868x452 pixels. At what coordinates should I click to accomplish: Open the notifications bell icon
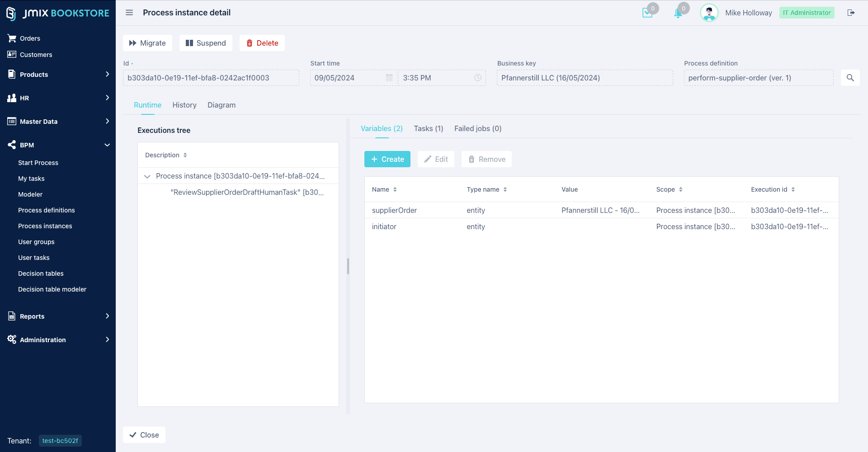pos(678,13)
